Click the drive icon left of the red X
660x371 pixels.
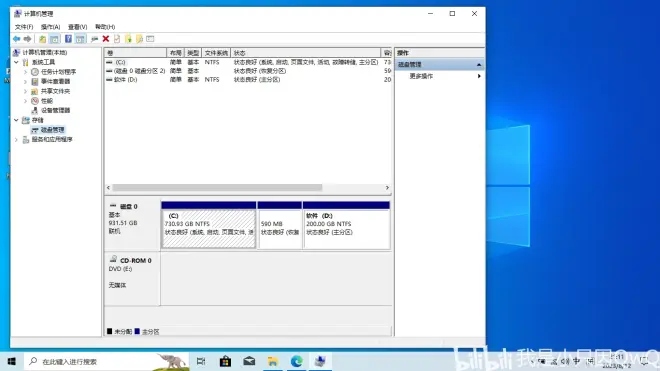94,39
